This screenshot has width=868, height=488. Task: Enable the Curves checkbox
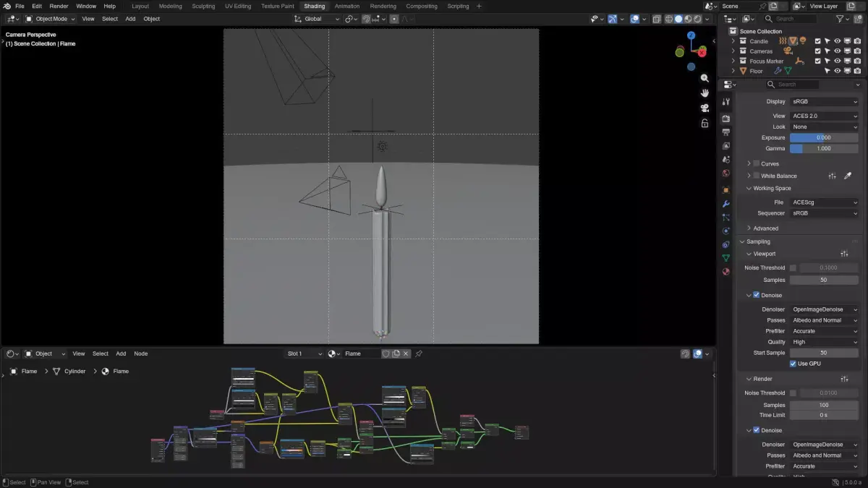(757, 163)
